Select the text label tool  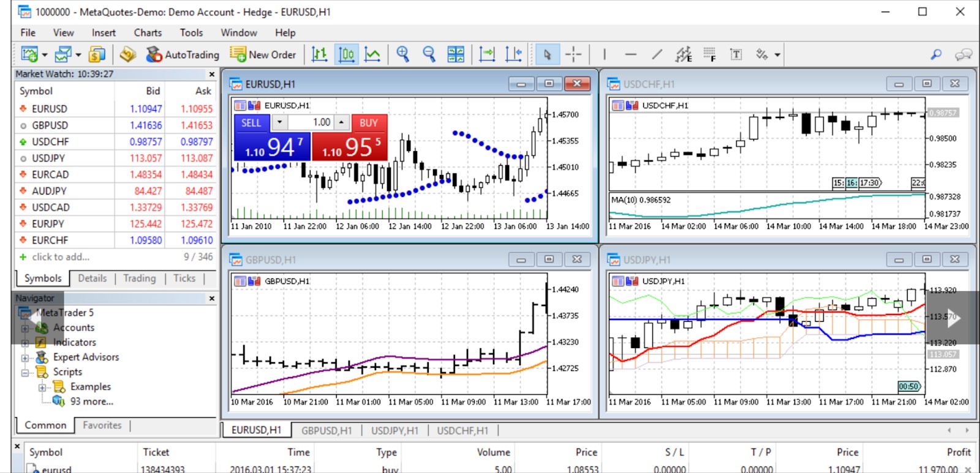coord(736,54)
